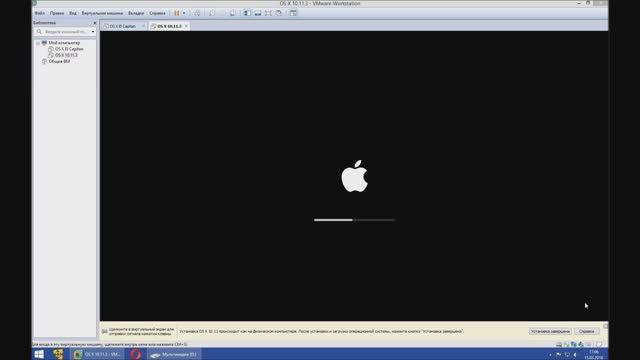This screenshot has height=360, width=640.
Task: Open the file manager taskbar icon
Action: click(x=58, y=354)
